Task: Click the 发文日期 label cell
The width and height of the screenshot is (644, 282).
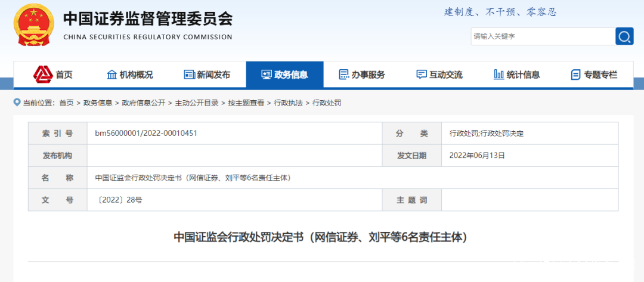Action: coord(412,156)
